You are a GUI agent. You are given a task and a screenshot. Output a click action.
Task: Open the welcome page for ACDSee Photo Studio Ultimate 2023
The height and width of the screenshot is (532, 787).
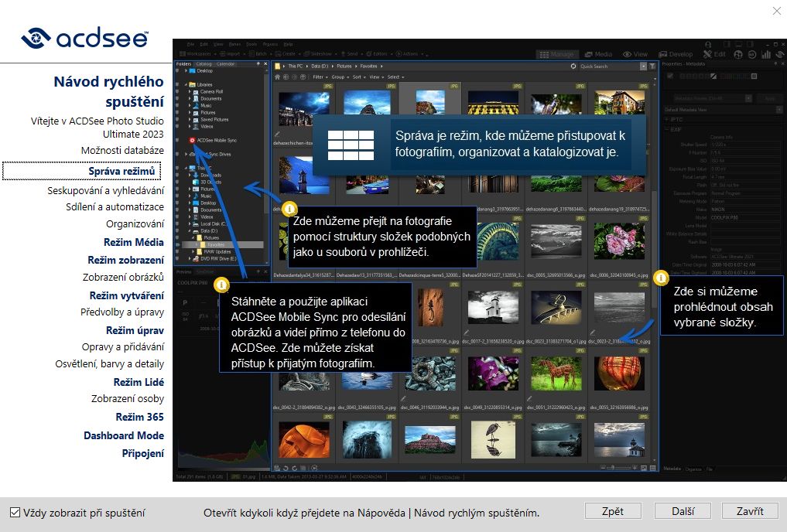[x=98, y=128]
